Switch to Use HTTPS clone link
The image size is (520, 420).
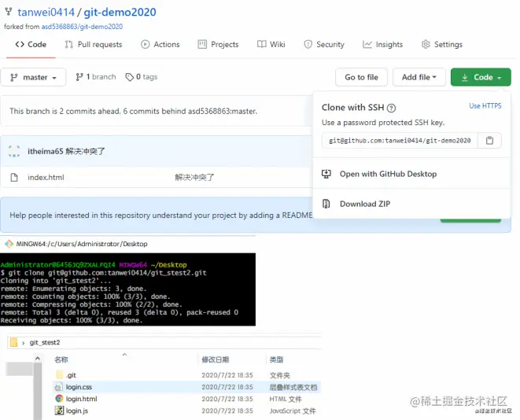[485, 106]
